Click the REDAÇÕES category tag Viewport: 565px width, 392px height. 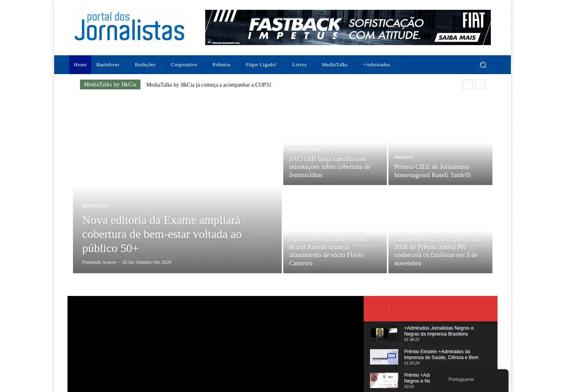(96, 206)
